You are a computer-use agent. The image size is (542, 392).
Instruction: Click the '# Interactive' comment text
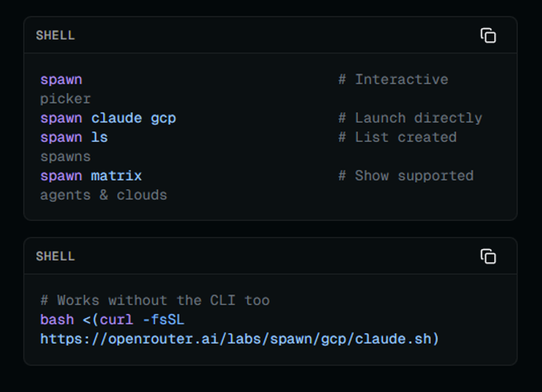[393, 80]
